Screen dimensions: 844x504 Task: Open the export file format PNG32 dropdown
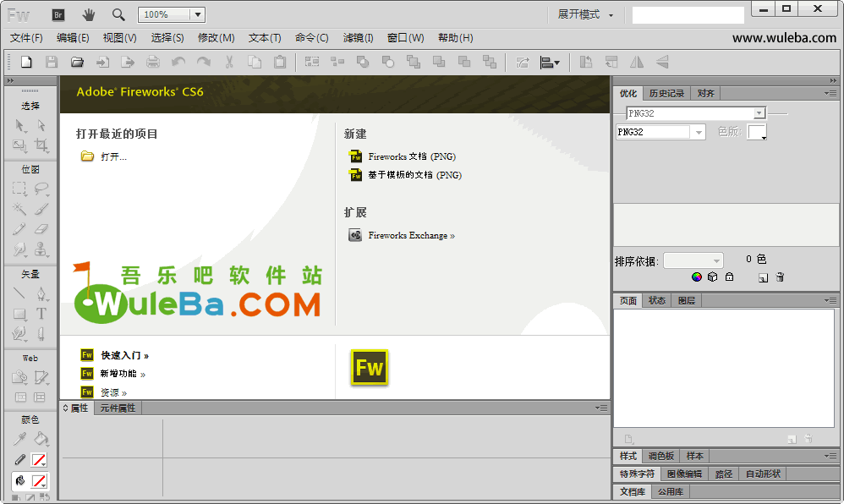[699, 132]
